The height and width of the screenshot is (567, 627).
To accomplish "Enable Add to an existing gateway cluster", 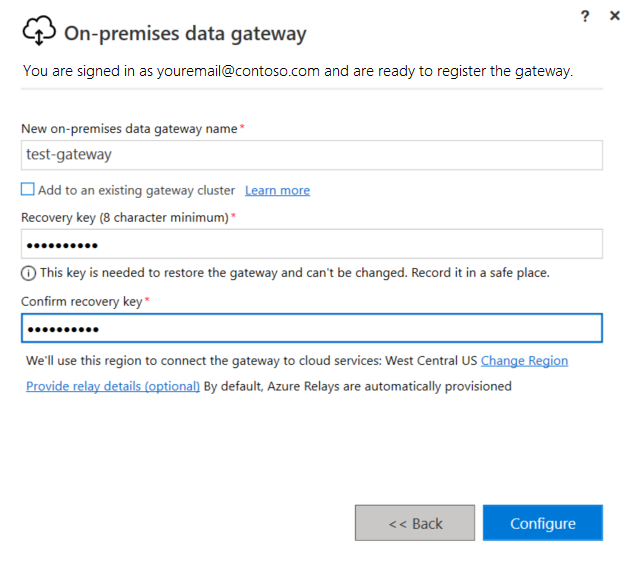I will pyautogui.click(x=28, y=189).
